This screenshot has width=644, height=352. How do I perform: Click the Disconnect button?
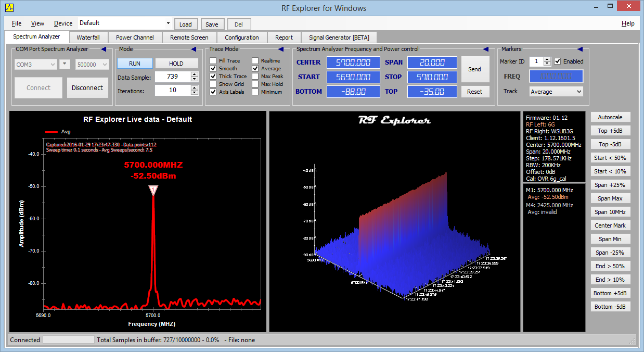(x=87, y=88)
